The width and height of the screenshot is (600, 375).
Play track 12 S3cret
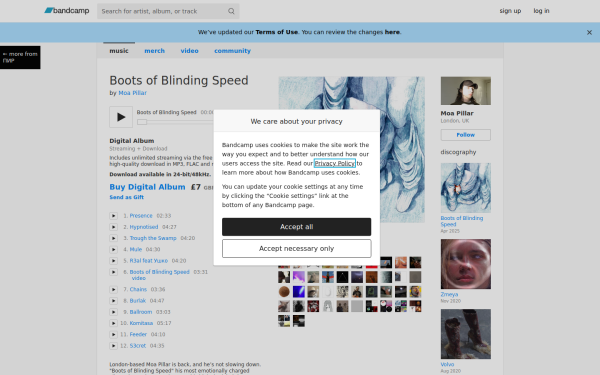[x=114, y=346]
